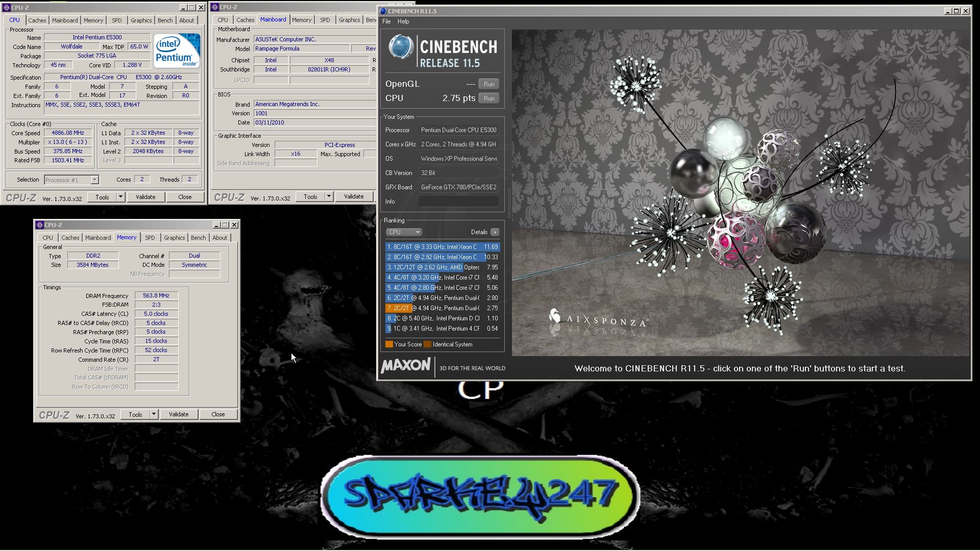Open ranking Details arrow button

coord(495,232)
